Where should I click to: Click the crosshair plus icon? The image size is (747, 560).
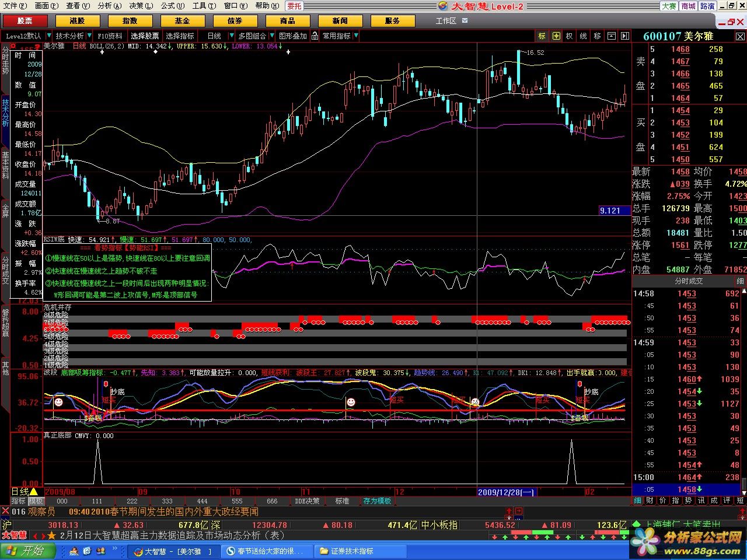pos(556,36)
